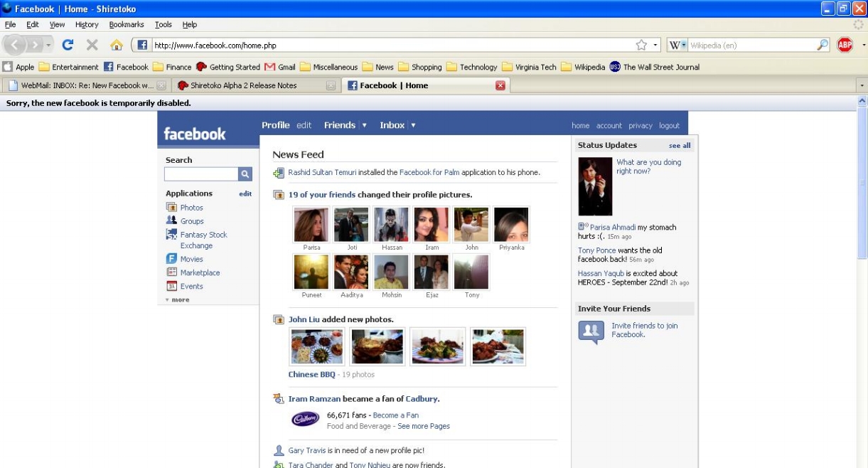The height and width of the screenshot is (468, 868).
Task: Open The Wall Street Journal bookmark
Action: (x=654, y=67)
